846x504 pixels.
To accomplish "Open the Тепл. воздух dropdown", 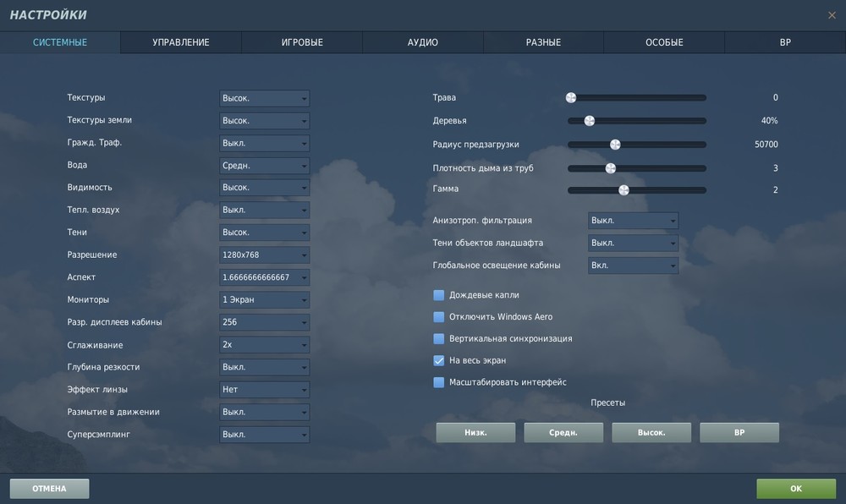I will coord(264,211).
